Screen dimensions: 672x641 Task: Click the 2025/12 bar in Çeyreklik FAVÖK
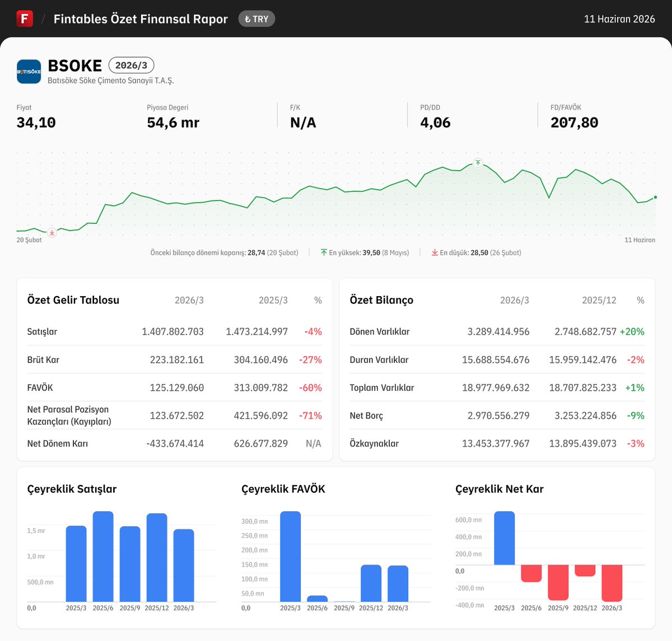(x=371, y=583)
